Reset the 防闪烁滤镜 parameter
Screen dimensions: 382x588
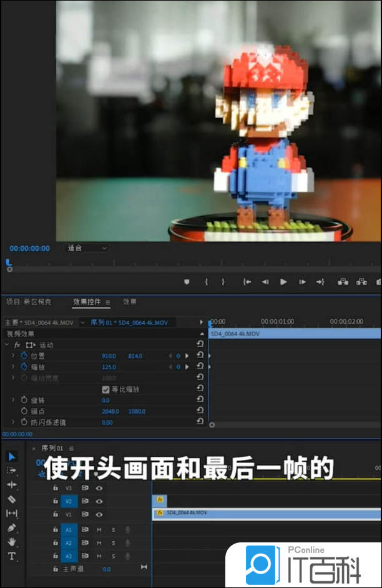(200, 421)
